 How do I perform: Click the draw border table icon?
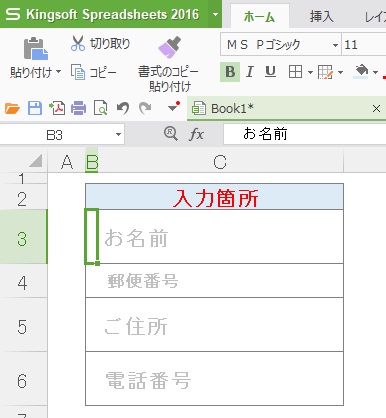coord(325,72)
